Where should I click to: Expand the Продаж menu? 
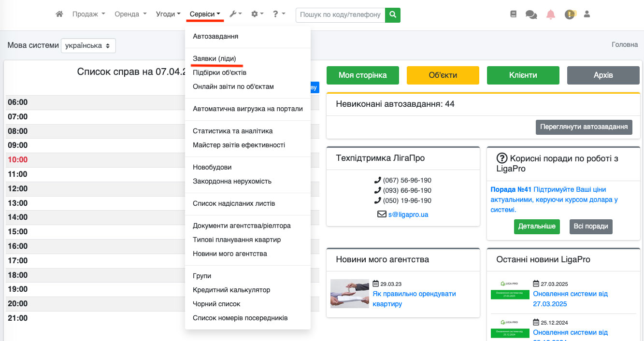pos(88,14)
